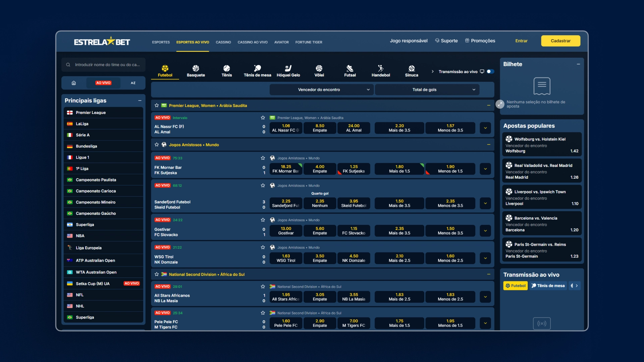The width and height of the screenshot is (644, 362).
Task: Click the search magnifier icon
Action: click(68, 65)
